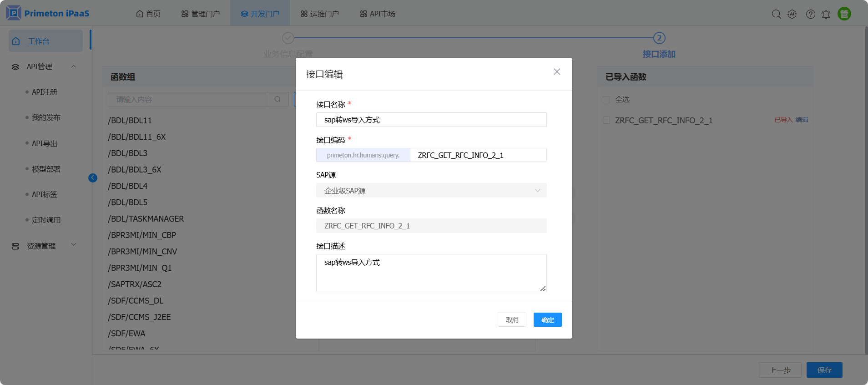Close the 接口编辑 dialog with X

(556, 72)
